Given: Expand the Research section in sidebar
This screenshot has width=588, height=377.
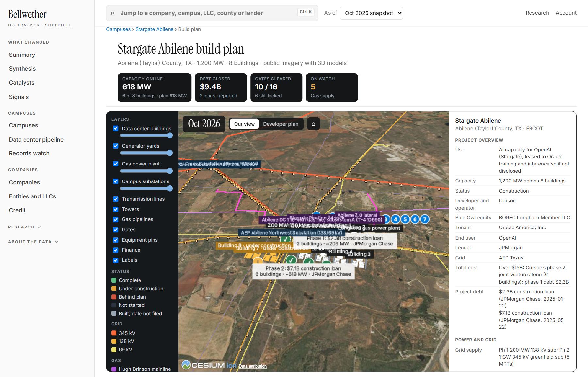Looking at the screenshot, I should (x=24, y=227).
